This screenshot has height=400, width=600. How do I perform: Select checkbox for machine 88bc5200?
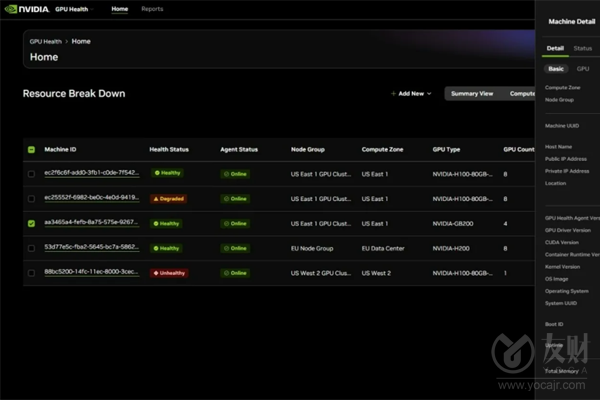coord(31,273)
